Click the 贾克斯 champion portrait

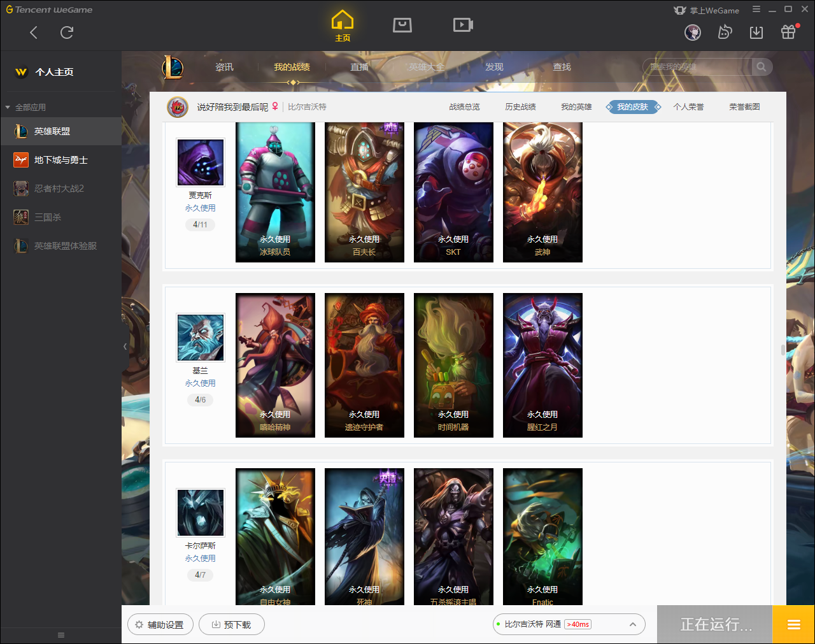click(201, 162)
